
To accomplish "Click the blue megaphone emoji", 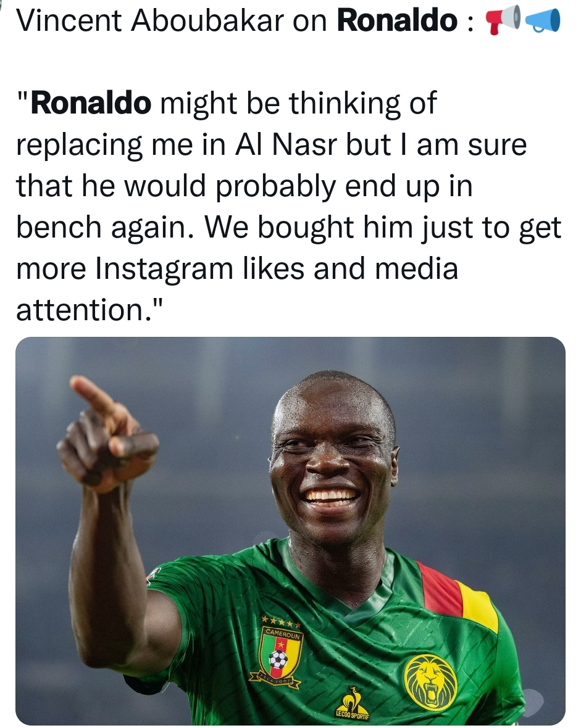I will pos(543,22).
